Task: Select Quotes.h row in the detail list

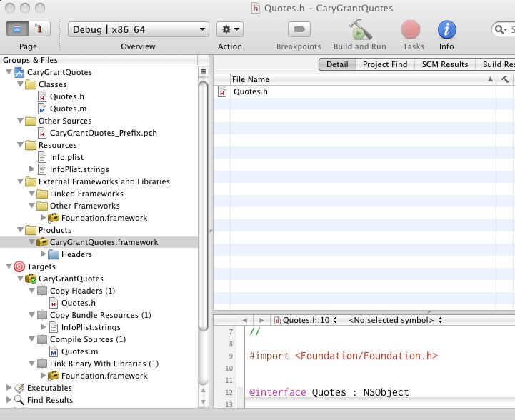Action: coord(364,91)
